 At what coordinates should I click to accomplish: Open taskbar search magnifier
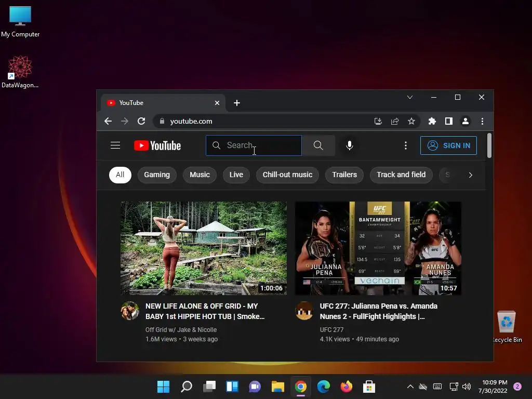click(187, 387)
